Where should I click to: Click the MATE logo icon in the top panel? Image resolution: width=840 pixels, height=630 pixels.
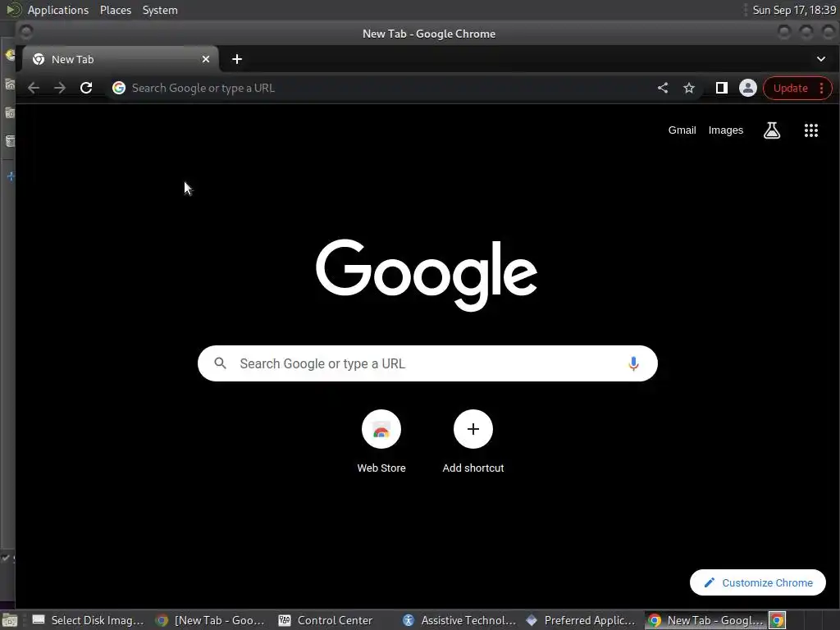[13, 10]
